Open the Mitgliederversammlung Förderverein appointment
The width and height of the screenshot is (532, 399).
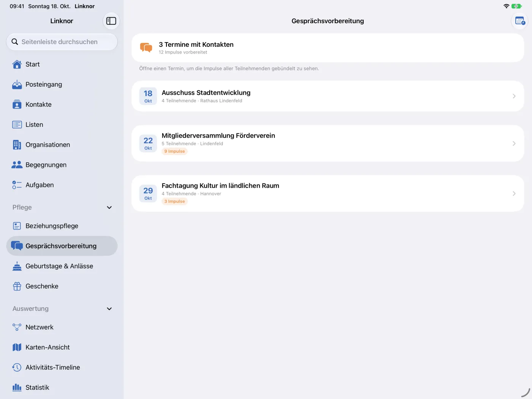328,143
